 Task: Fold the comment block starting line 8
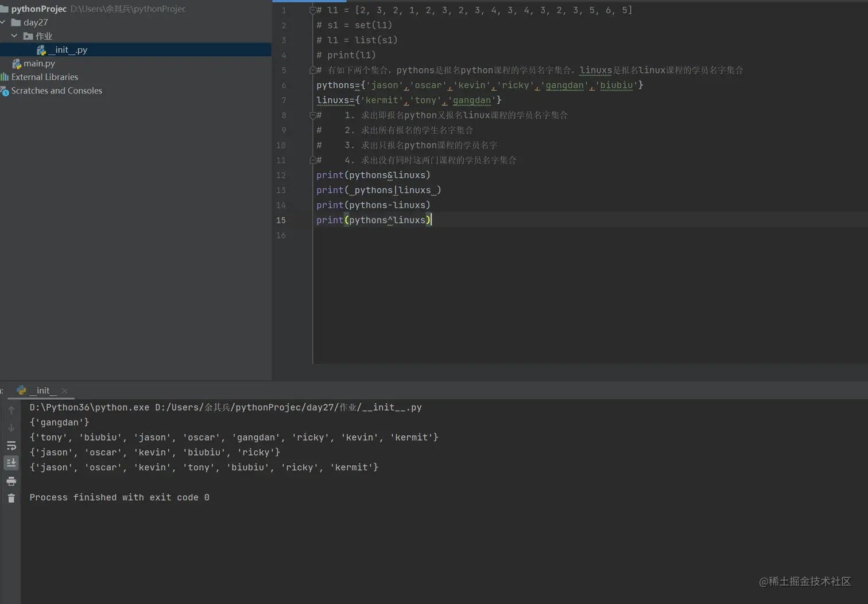[x=313, y=115]
